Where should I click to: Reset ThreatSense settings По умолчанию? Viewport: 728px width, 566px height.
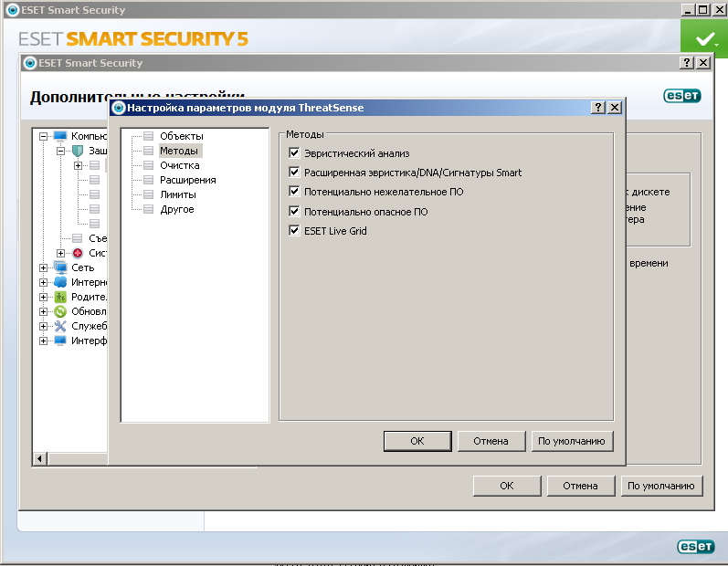coord(572,441)
